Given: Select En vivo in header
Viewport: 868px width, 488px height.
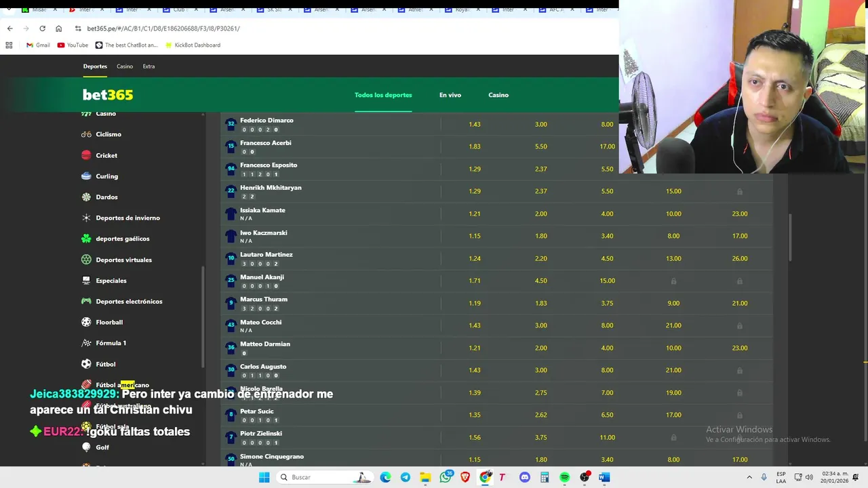Looking at the screenshot, I should pyautogui.click(x=450, y=95).
